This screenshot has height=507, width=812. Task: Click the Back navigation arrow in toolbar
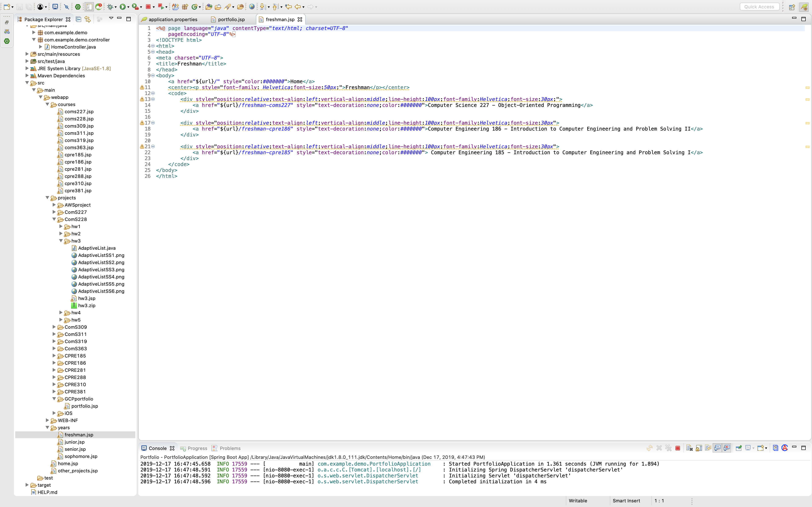[x=297, y=7]
